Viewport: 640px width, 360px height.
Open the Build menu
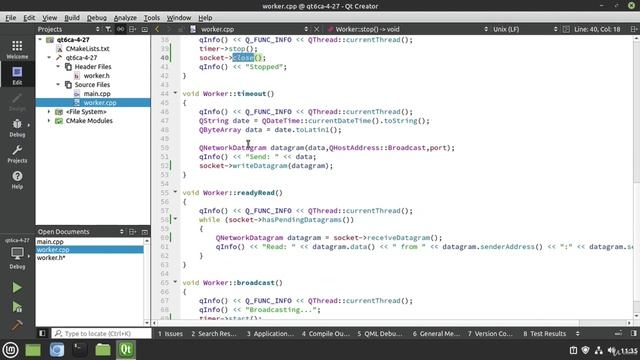[72, 18]
